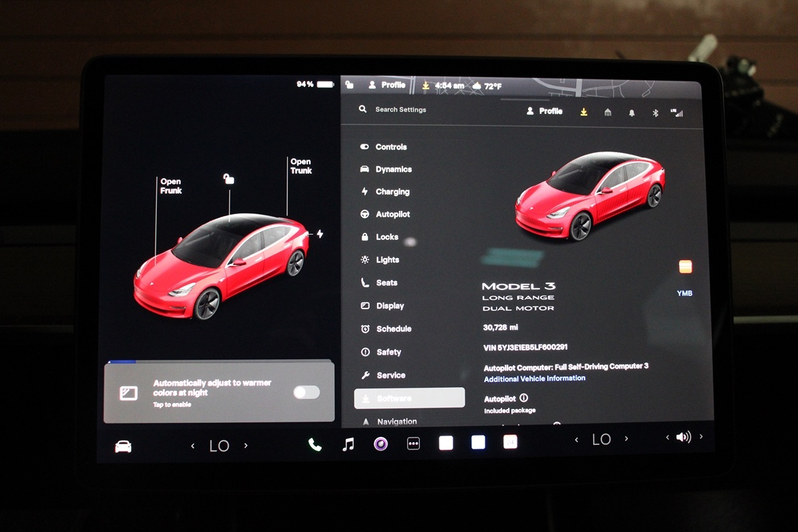Raise volume with the right chevron
Screen dimensions: 798x532
coord(701,437)
